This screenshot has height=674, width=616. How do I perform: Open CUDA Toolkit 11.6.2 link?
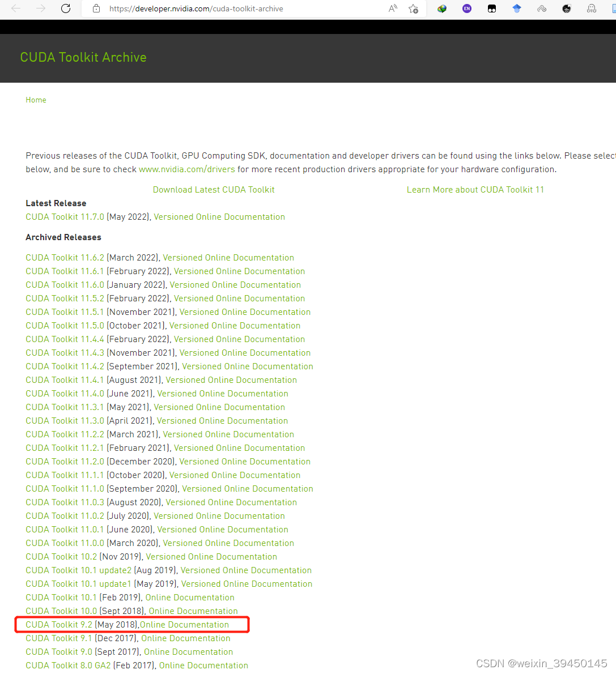[65, 258]
